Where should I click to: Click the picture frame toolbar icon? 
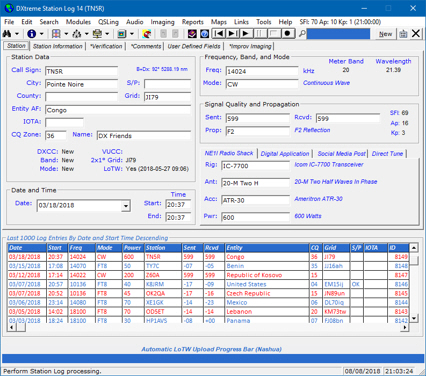(122, 34)
